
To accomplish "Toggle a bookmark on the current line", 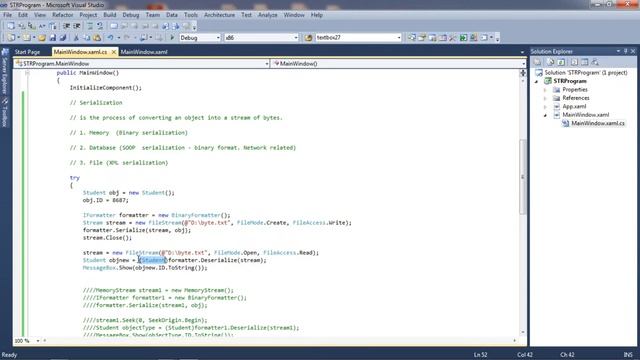I will (113, 26).
